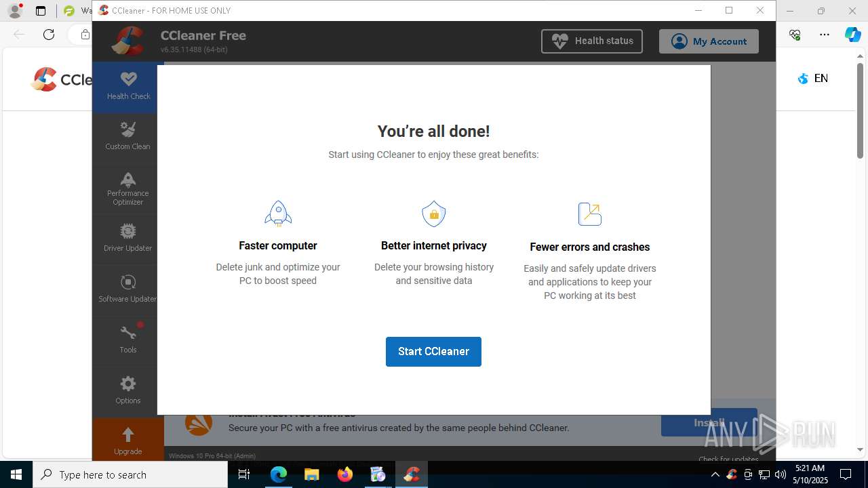This screenshot has height=488, width=868.
Task: Open the taskbar clock and date
Action: tap(810, 474)
